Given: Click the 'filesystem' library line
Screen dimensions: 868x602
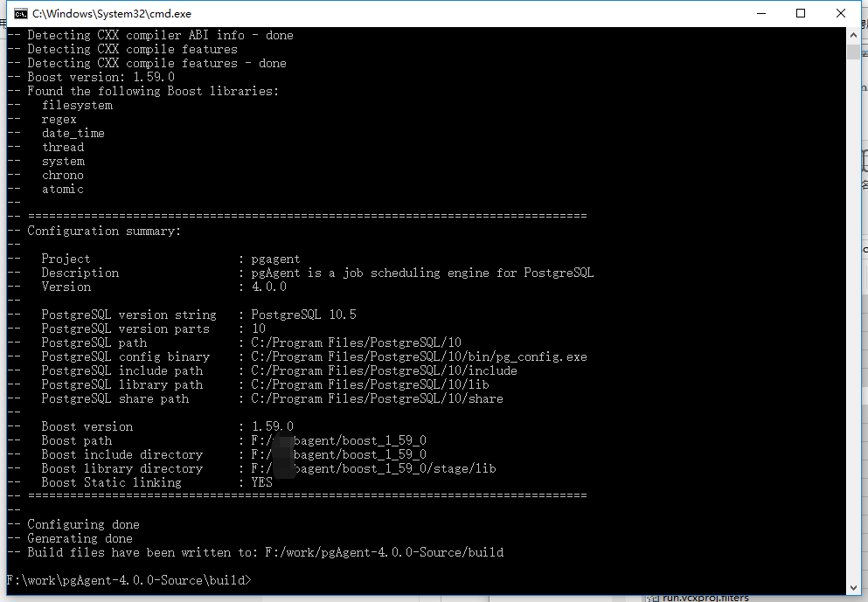Looking at the screenshot, I should pos(77,105).
